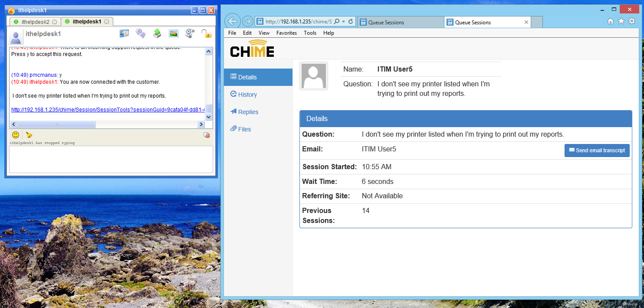Open the Edit menu
Screen dimensions: 644x308
click(x=247, y=33)
